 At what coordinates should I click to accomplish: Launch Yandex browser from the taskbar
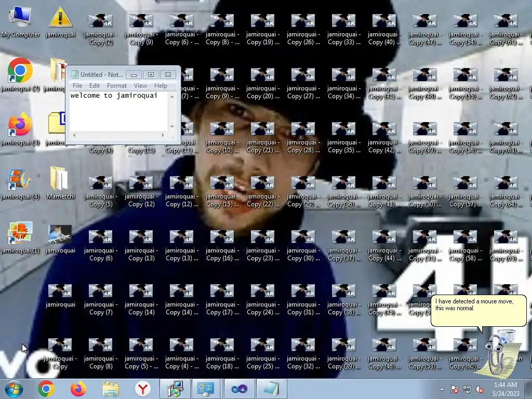pos(143,389)
